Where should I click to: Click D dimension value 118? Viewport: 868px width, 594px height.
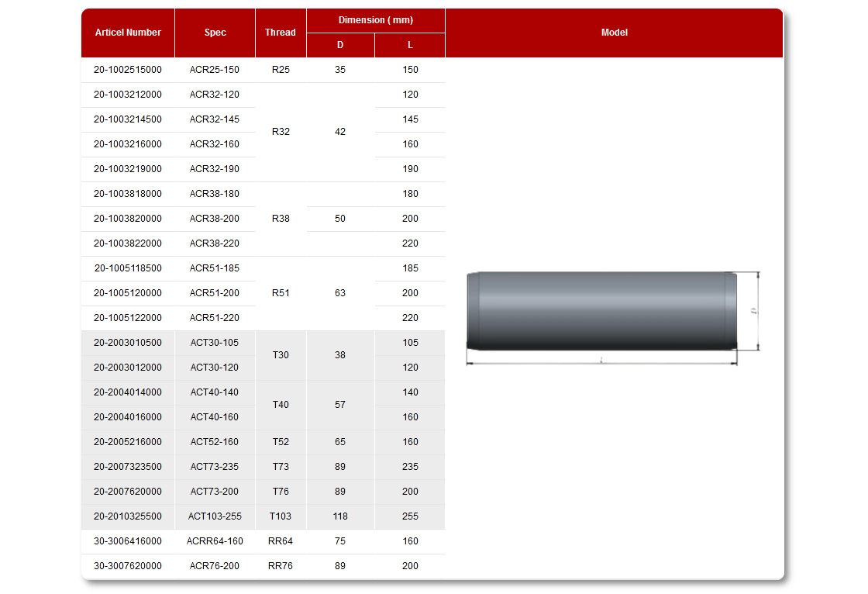click(340, 516)
